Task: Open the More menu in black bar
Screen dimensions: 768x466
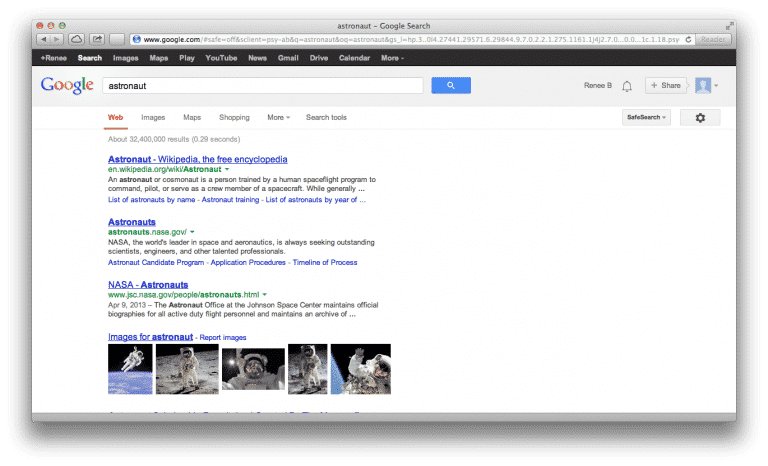Action: (391, 58)
